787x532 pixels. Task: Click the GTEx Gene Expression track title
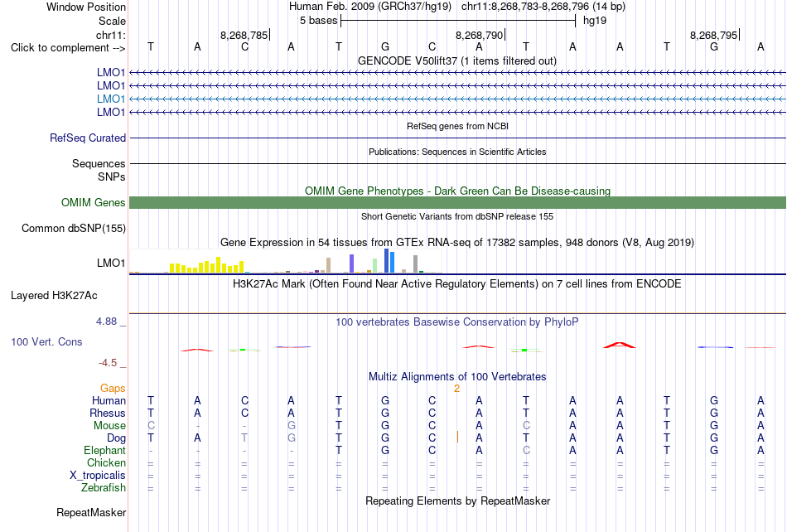coord(457,243)
